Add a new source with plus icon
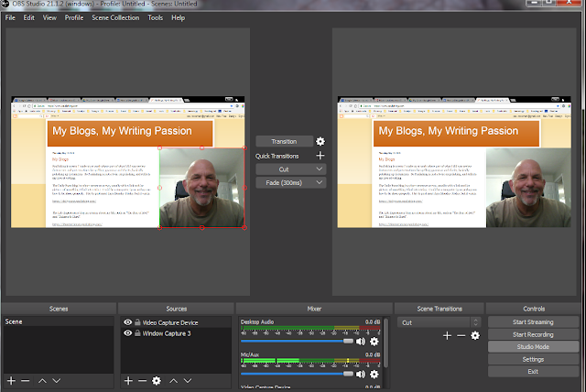The image size is (586, 392). (128, 380)
